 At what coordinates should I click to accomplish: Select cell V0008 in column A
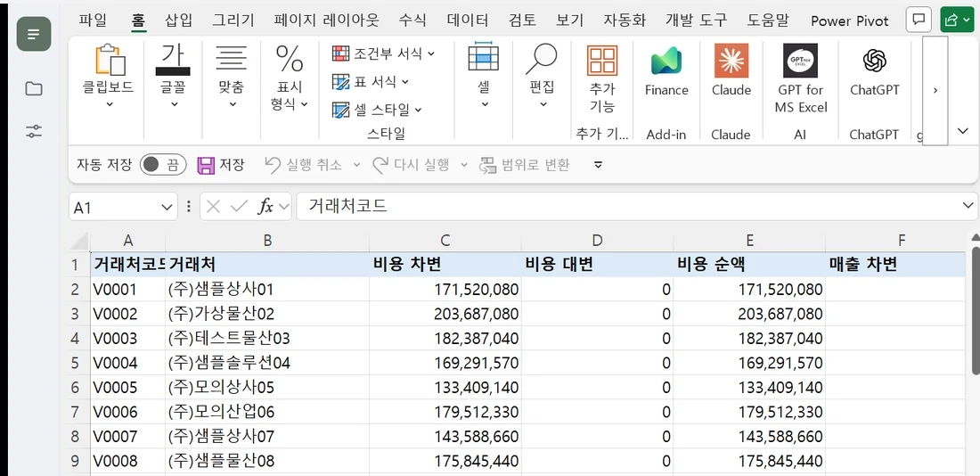coord(127,461)
